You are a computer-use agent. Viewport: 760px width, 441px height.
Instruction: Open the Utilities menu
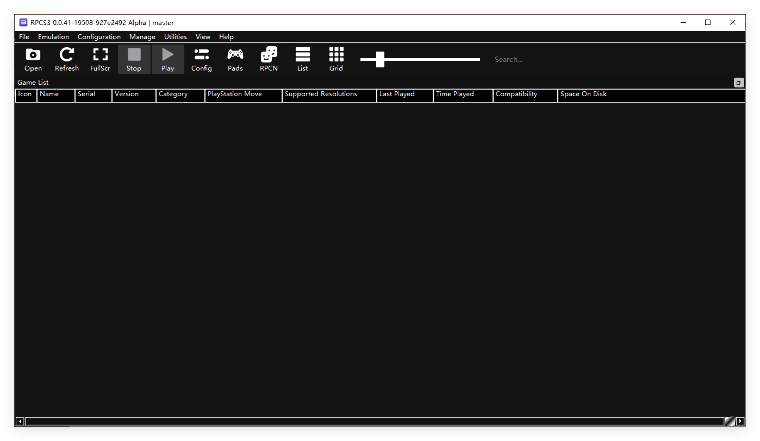coord(175,37)
